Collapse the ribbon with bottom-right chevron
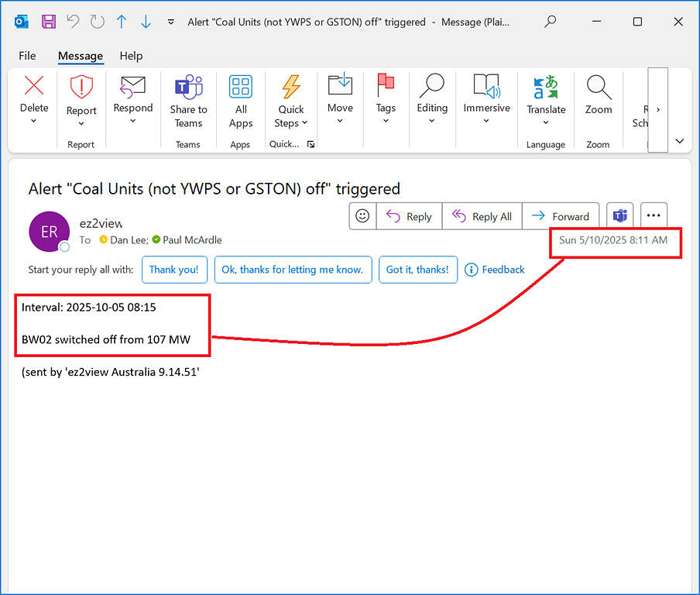 [680, 141]
